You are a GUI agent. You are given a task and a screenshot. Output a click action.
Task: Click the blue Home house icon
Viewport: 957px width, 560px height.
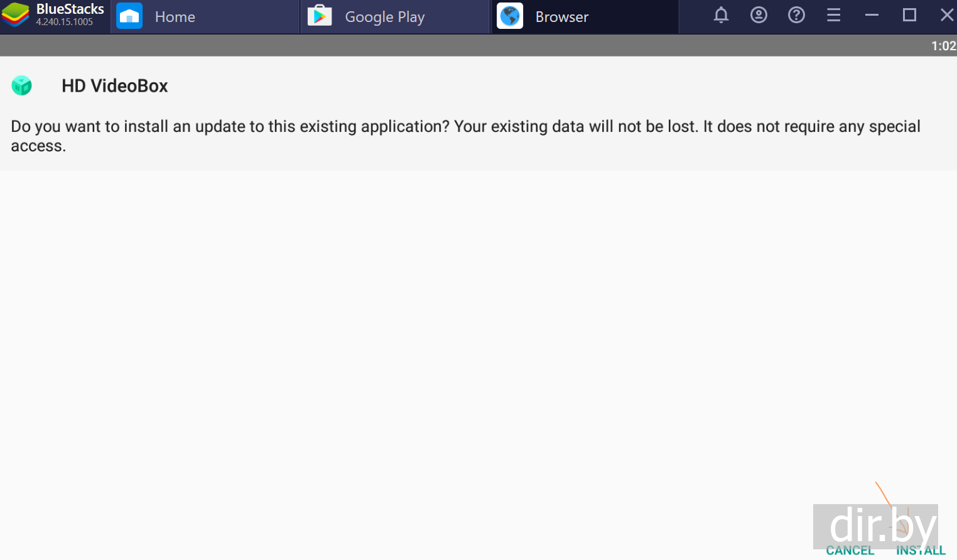click(129, 16)
